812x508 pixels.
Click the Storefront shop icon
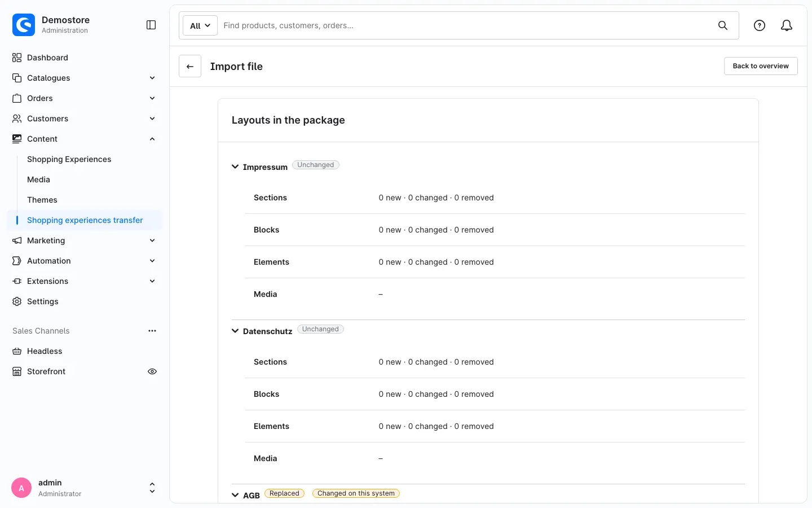(x=17, y=371)
